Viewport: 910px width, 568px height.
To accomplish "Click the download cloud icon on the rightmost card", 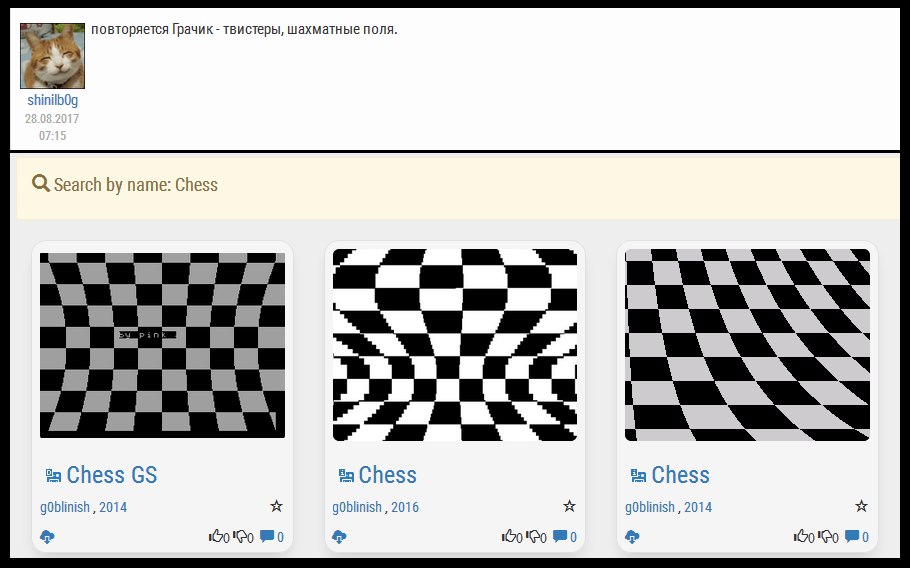I will click(x=632, y=537).
